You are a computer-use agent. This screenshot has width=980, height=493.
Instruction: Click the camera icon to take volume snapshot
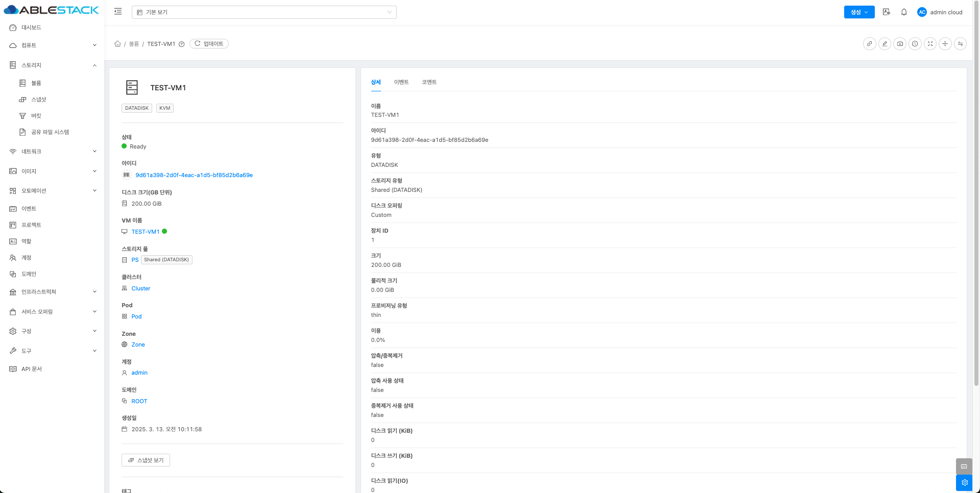900,44
